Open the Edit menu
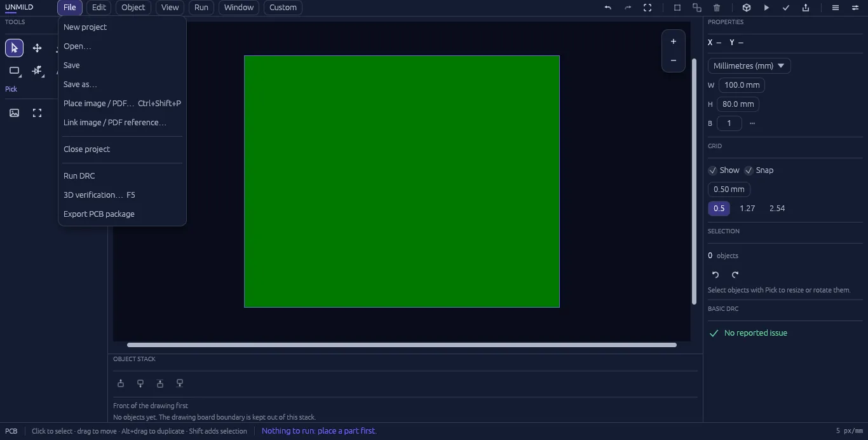The width and height of the screenshot is (868, 440). click(99, 8)
